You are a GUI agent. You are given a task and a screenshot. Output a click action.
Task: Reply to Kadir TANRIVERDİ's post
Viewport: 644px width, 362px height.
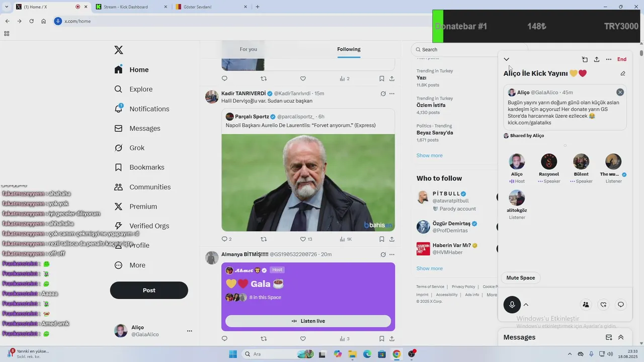point(224,239)
